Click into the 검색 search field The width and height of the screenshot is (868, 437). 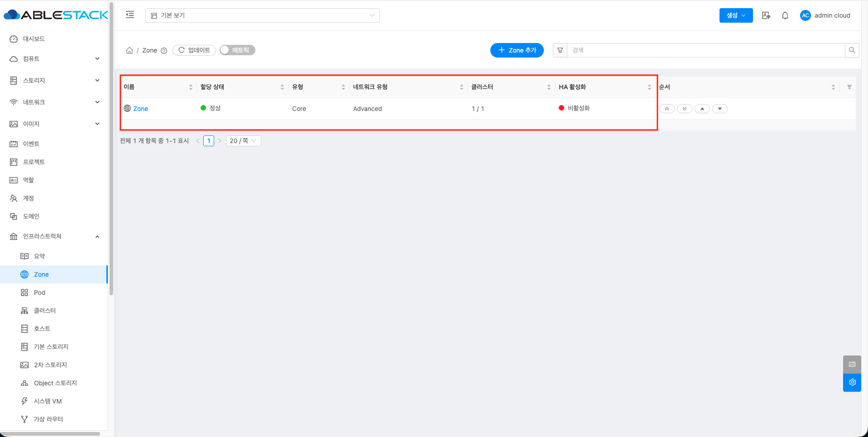705,50
